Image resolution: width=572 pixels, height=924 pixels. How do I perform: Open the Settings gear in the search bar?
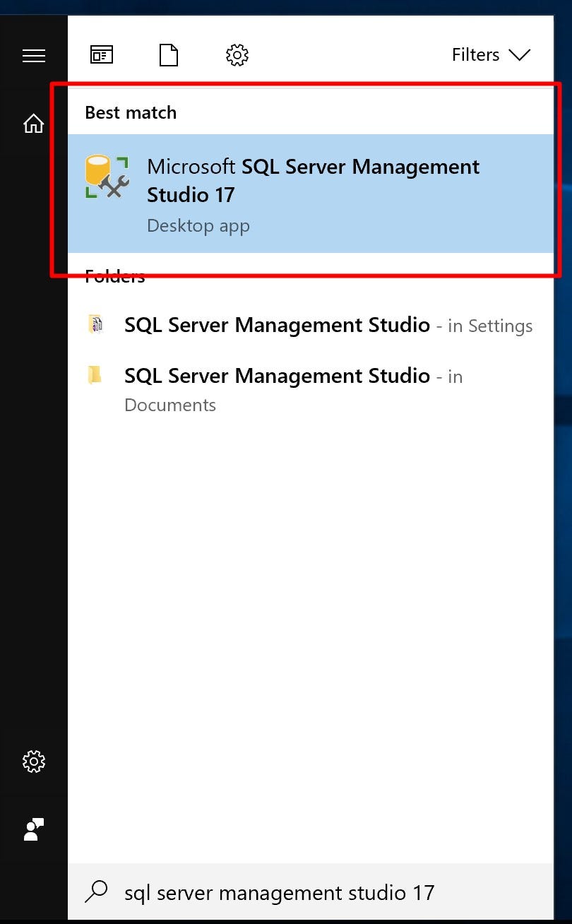click(237, 54)
